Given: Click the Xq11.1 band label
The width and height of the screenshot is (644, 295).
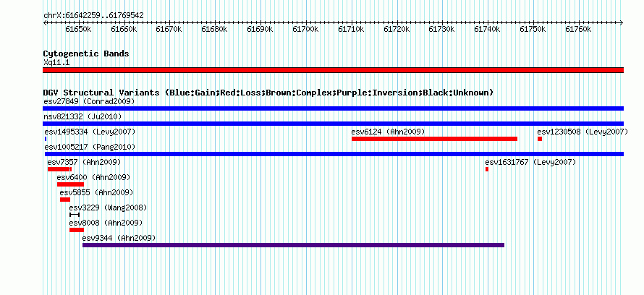Looking at the screenshot, I should tap(56, 62).
